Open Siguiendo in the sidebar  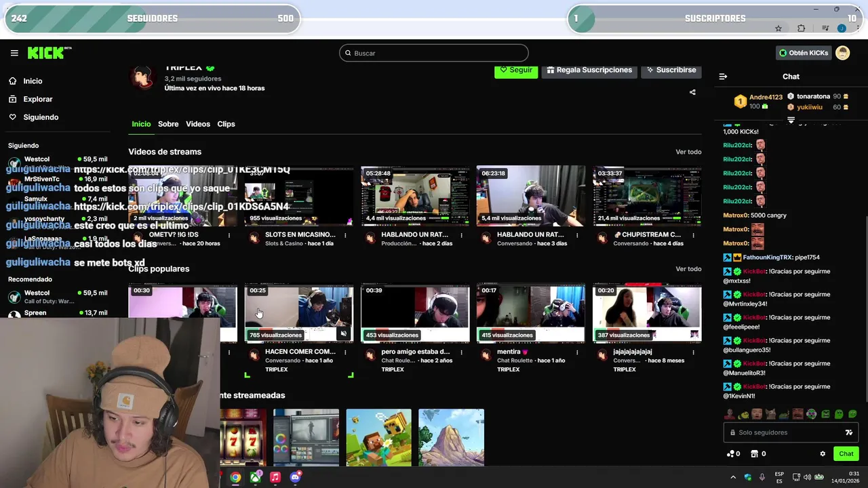pos(41,117)
